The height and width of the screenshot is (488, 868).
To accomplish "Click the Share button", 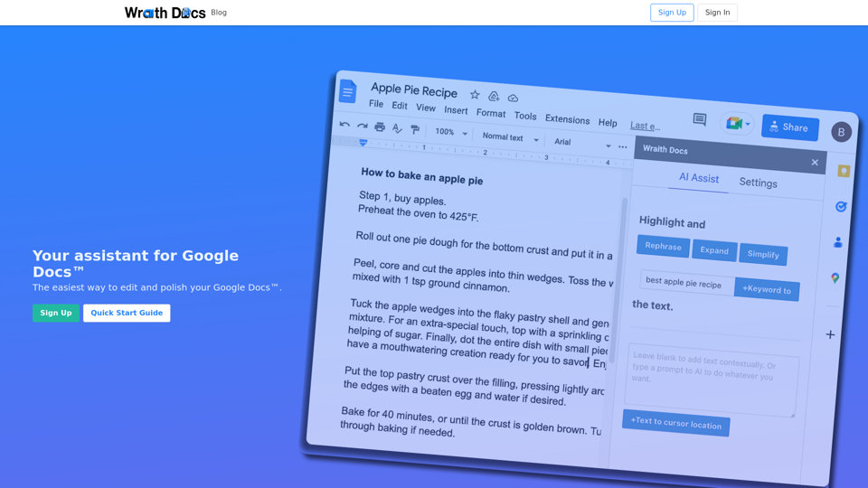I will pyautogui.click(x=789, y=127).
